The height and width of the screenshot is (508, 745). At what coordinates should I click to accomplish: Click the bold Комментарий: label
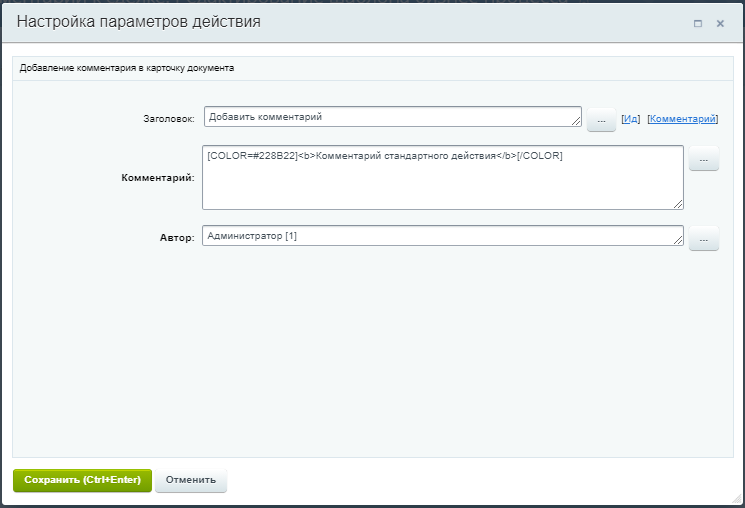click(x=158, y=178)
